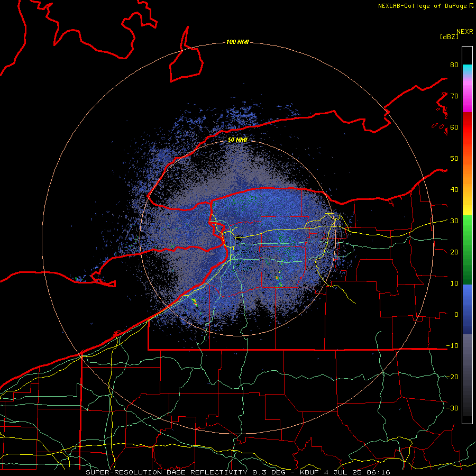Click the KBUF station identifier in caption
Screen dimensions: 476x476
pos(309,472)
